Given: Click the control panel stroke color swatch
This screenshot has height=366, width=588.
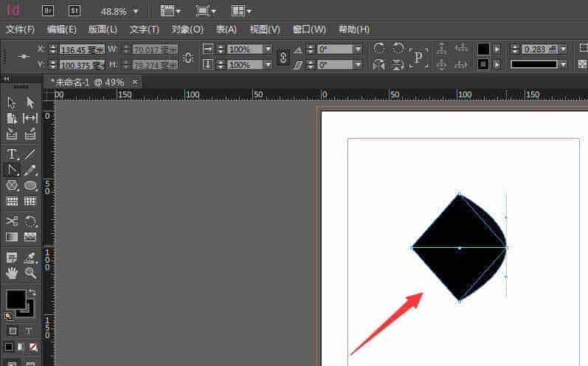Looking at the screenshot, I should 483,65.
